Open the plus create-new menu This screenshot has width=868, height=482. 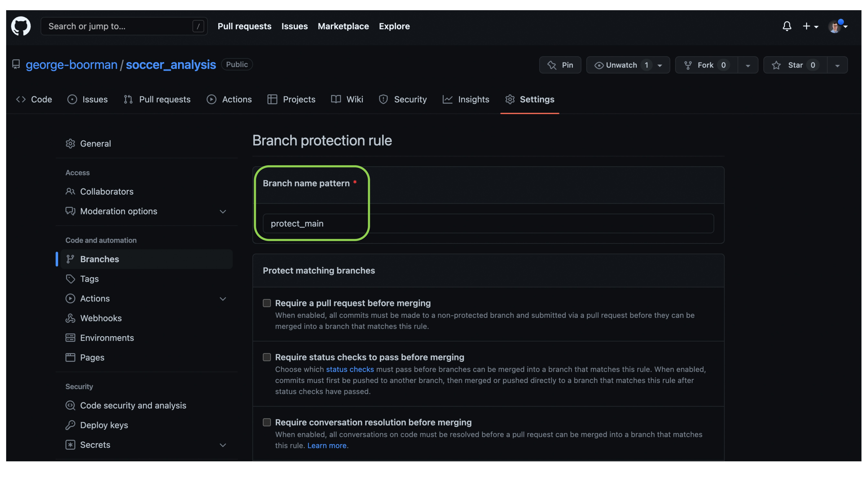tap(810, 26)
